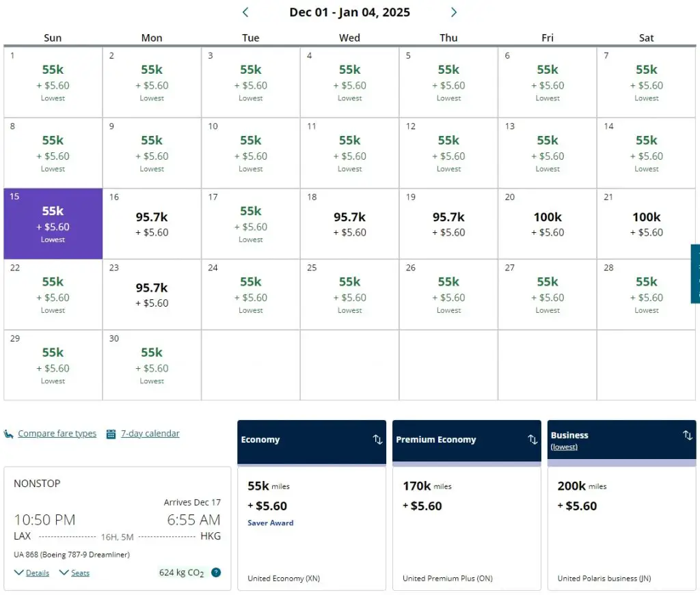Viewport: 700px width, 595px height.
Task: Sort by Premium Economy column arrows
Action: tap(533, 439)
